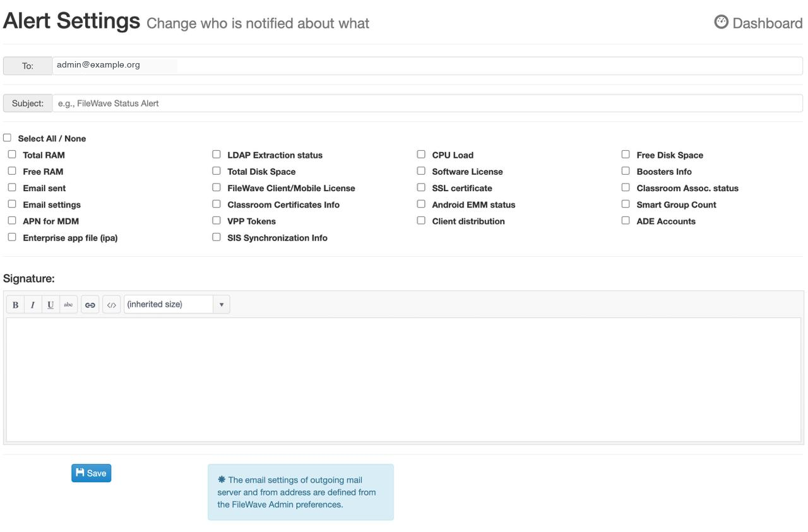
Task: Click the Signature: label
Action: pyautogui.click(x=29, y=278)
